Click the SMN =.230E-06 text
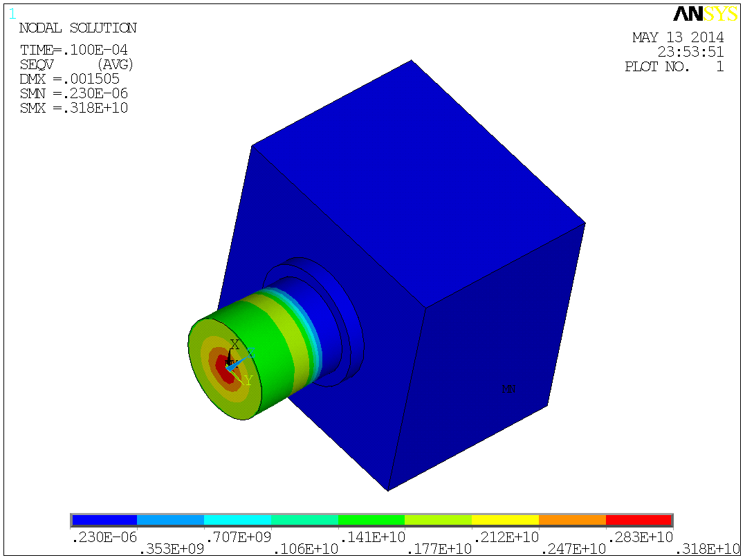The image size is (745, 560). 73,93
